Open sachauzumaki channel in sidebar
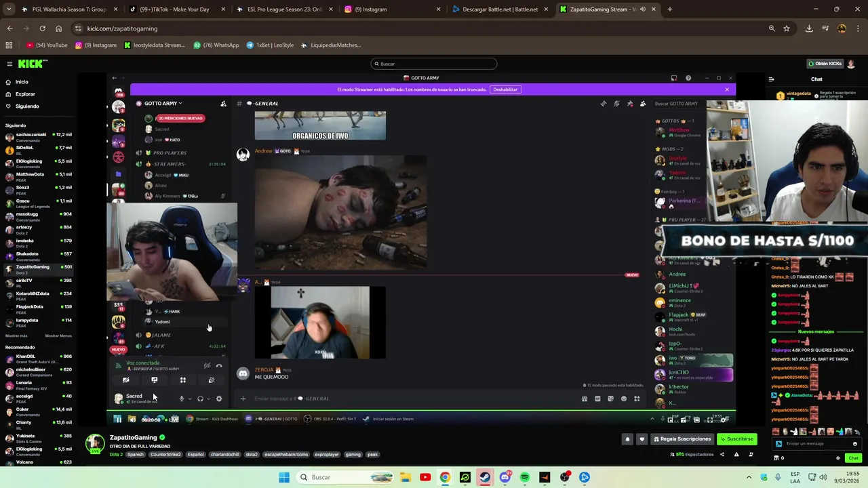This screenshot has height=488, width=868. pos(38,136)
